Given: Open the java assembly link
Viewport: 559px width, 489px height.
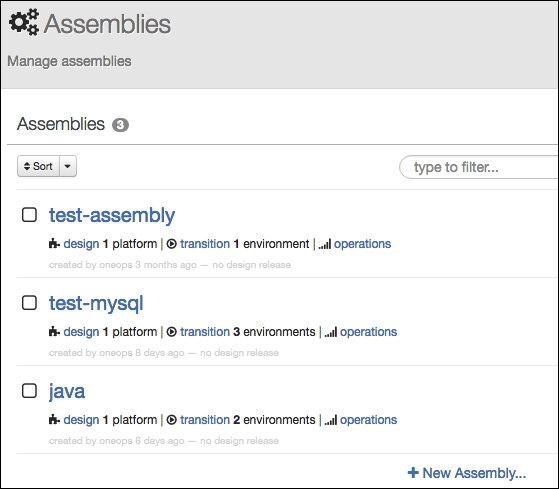Looking at the screenshot, I should click(67, 392).
